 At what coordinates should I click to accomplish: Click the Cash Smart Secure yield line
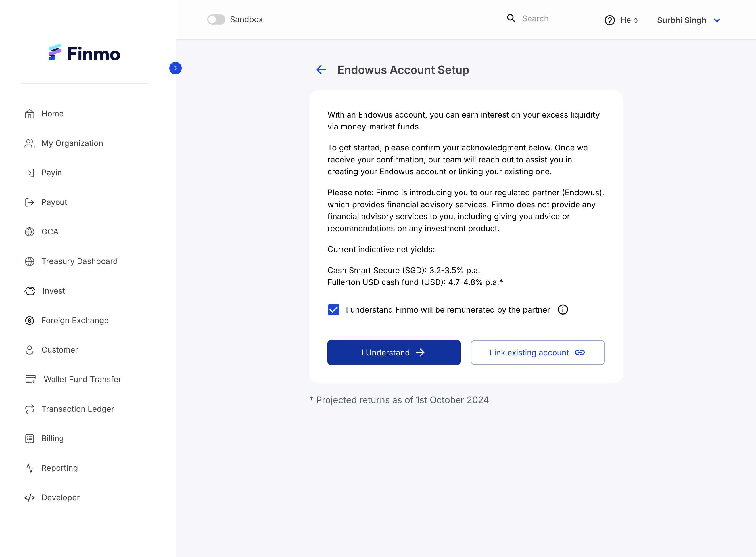pyautogui.click(x=404, y=270)
